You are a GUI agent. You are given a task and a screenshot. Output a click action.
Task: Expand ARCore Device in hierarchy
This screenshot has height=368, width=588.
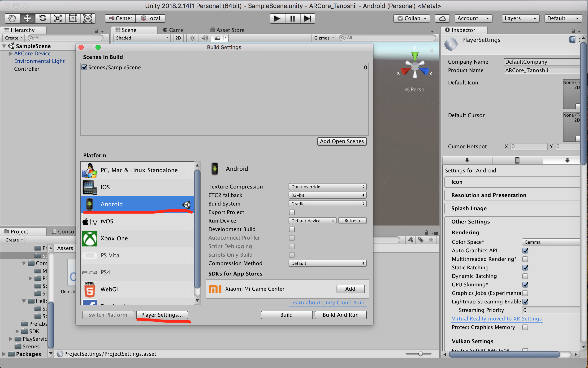pyautogui.click(x=10, y=53)
